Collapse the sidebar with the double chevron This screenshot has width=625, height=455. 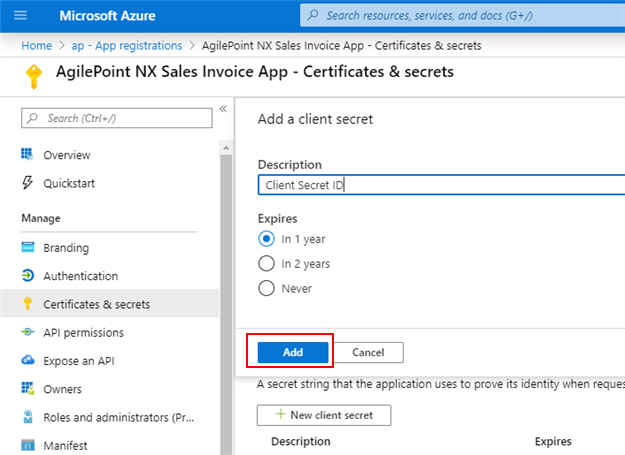223,108
